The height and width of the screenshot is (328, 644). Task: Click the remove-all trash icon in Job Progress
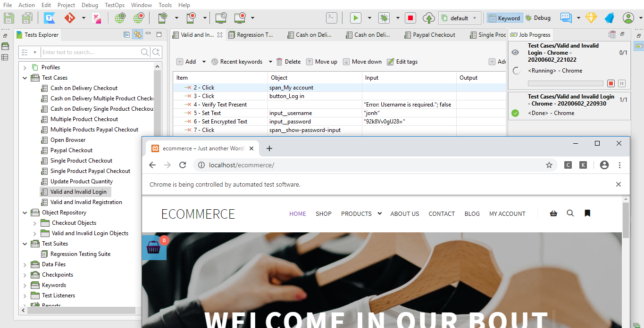(612, 34)
